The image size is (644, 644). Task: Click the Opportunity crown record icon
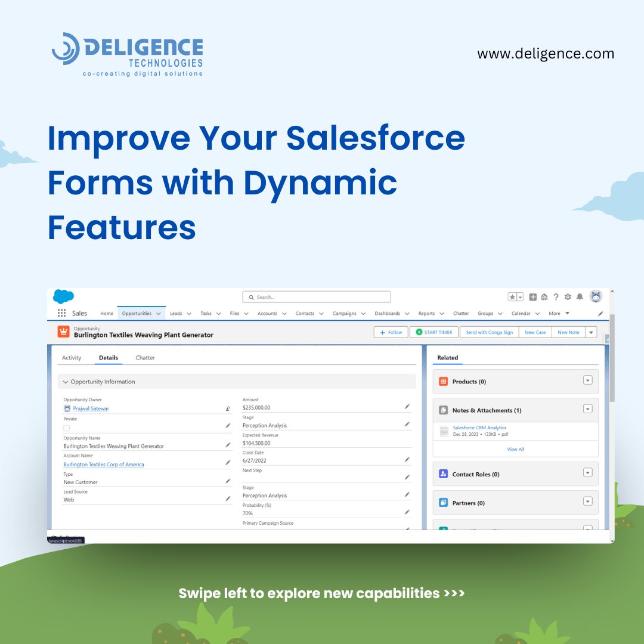tap(63, 332)
